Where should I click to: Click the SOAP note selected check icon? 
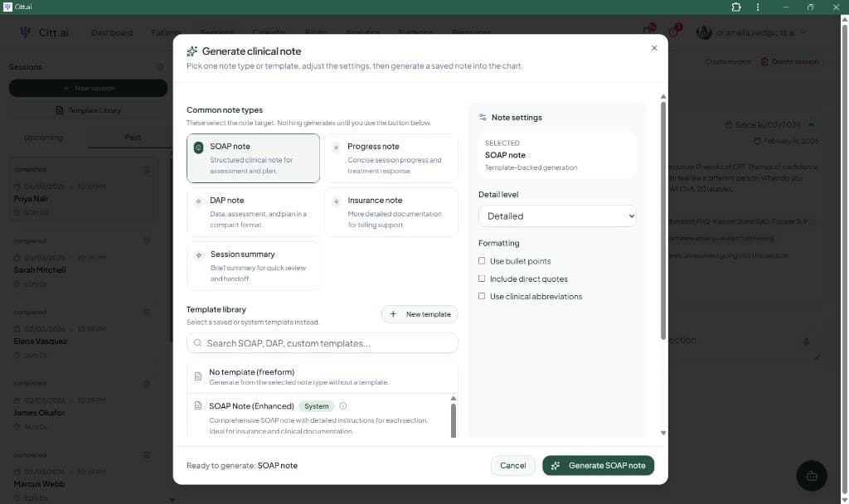tap(199, 148)
